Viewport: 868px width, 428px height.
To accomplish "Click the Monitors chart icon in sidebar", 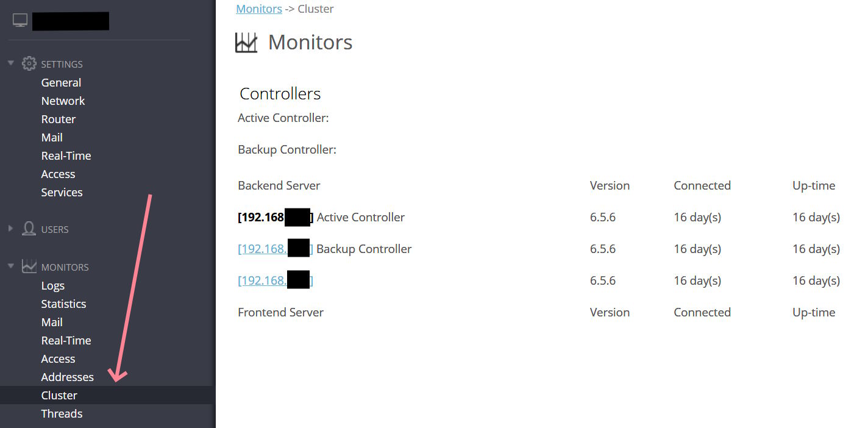I will [29, 266].
